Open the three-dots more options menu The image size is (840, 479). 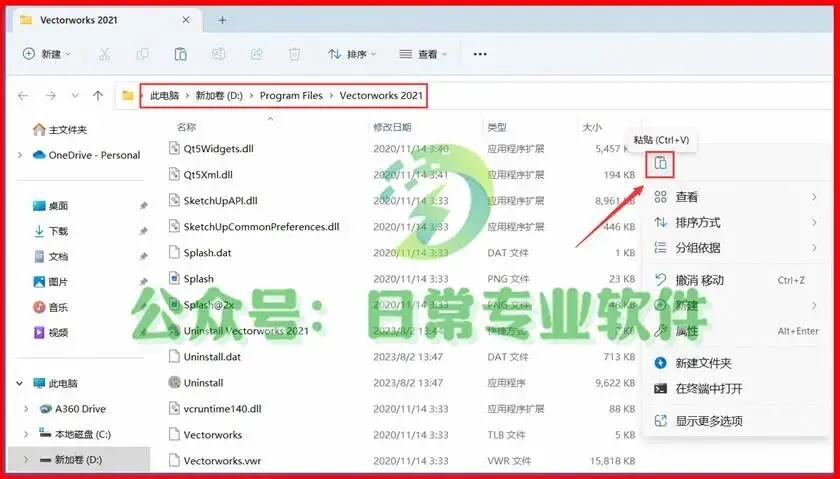(480, 54)
